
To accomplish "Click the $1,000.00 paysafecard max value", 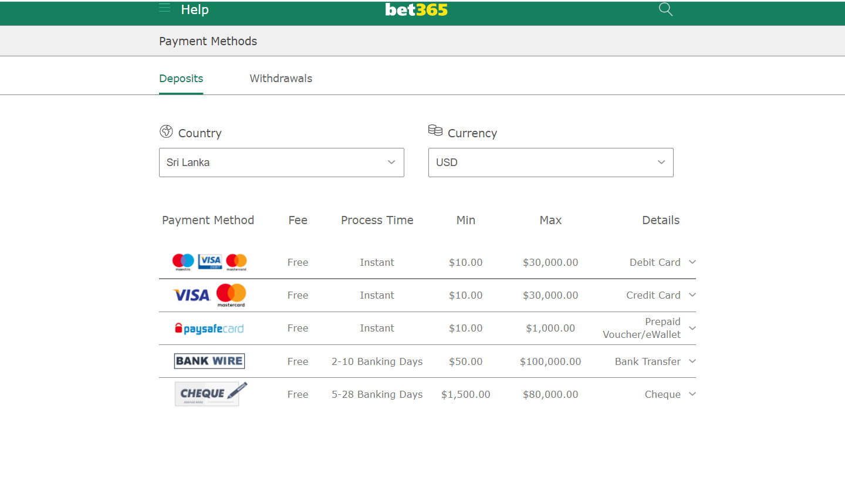I will point(550,328).
